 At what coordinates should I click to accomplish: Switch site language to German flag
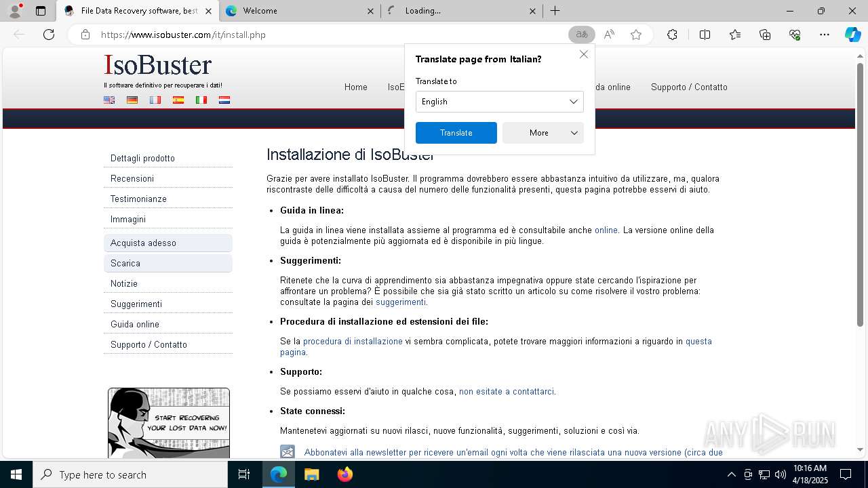click(132, 100)
